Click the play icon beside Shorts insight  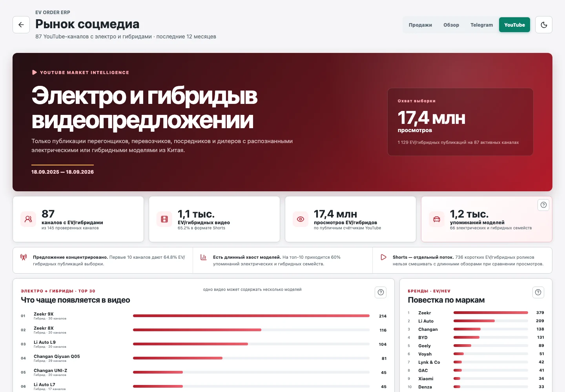(383, 257)
